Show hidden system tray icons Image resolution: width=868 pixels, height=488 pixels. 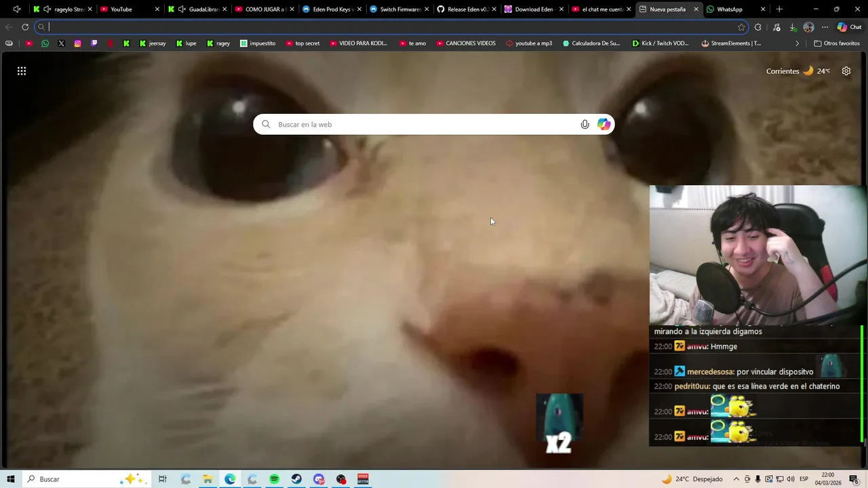(736, 479)
